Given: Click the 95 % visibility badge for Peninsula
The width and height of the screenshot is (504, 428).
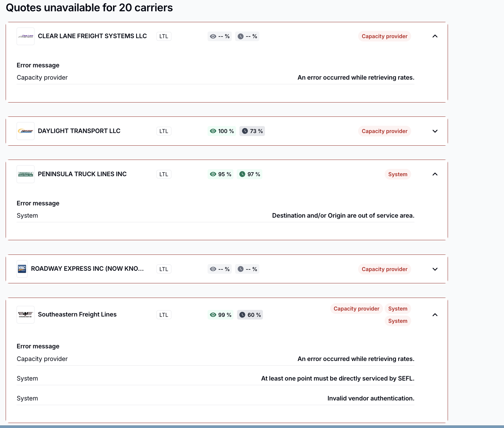Looking at the screenshot, I should coord(220,174).
